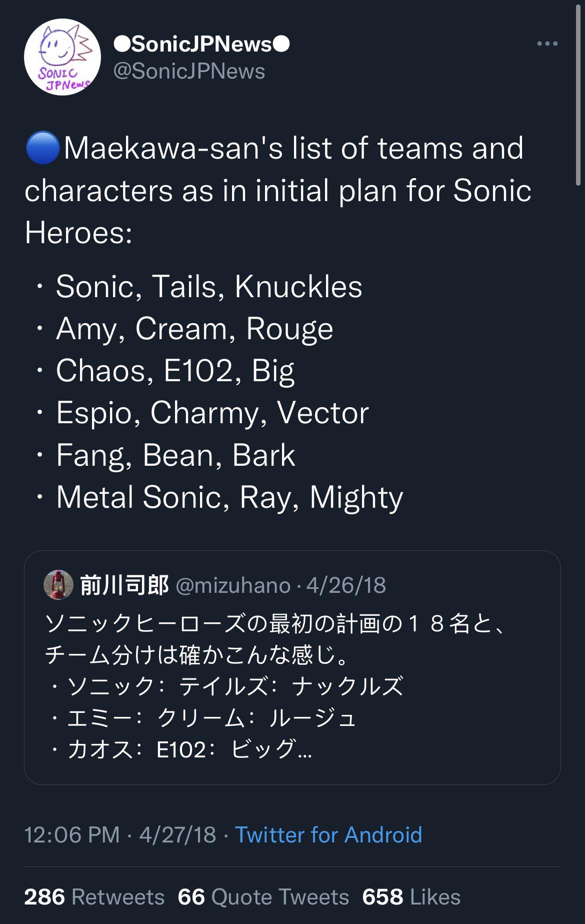Open the @SonicJPNews handle
The height and width of the screenshot is (924, 585).
189,71
